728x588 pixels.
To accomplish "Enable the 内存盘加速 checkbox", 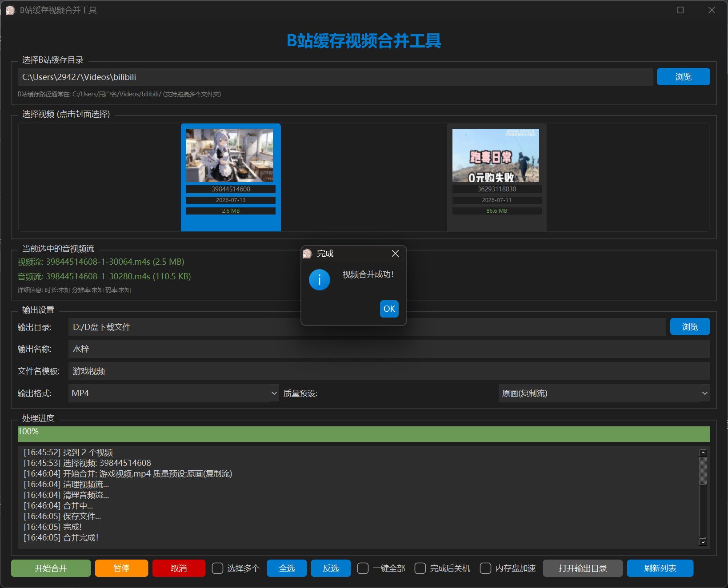I will point(486,568).
